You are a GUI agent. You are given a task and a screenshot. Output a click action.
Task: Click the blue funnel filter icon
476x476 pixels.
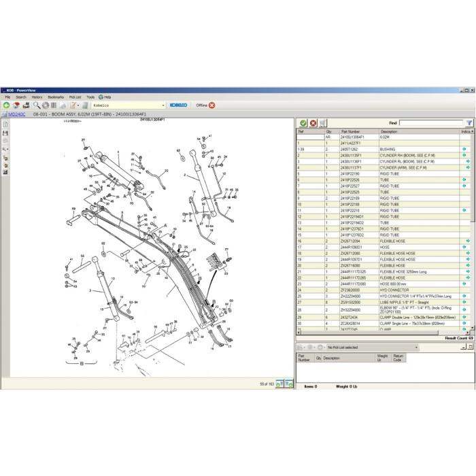pos(469,123)
